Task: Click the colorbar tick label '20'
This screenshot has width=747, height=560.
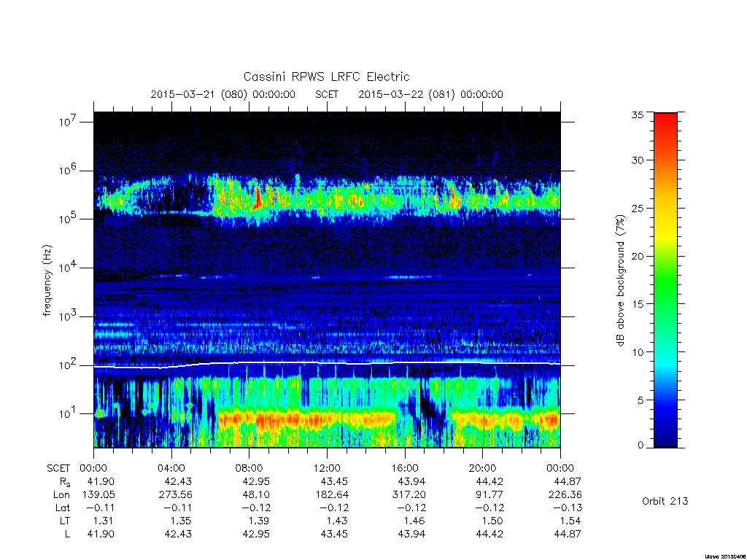Action: coord(638,256)
